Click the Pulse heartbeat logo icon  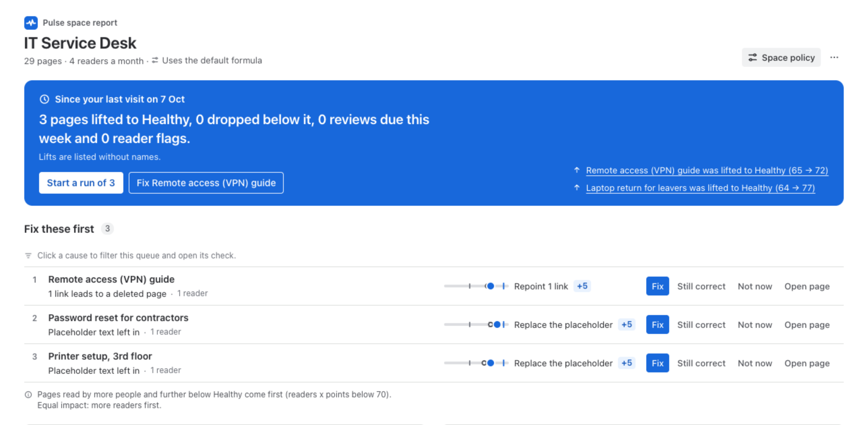[31, 23]
